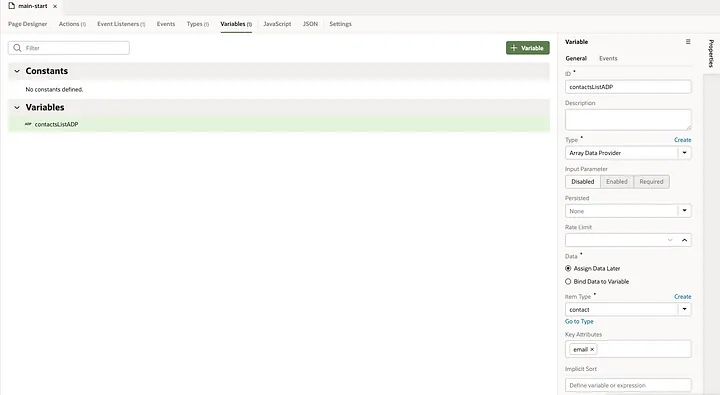Select the General tab in Variable panel
Viewport: 720px width, 395px height.
[576, 58]
